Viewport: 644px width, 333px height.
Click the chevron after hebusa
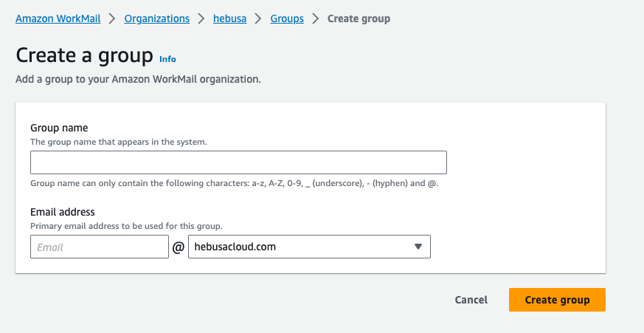click(x=259, y=18)
